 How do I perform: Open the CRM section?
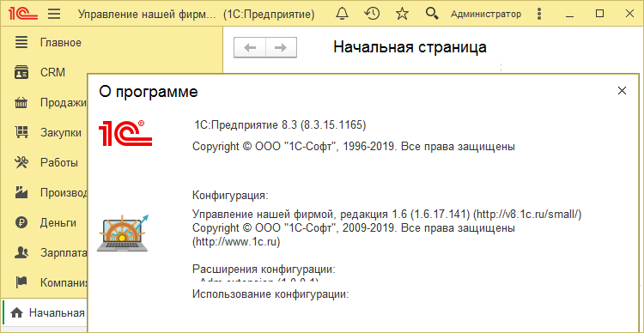(52, 73)
